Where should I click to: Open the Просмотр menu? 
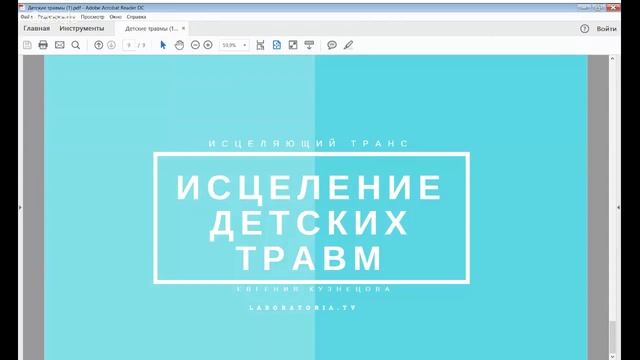[x=92, y=17]
